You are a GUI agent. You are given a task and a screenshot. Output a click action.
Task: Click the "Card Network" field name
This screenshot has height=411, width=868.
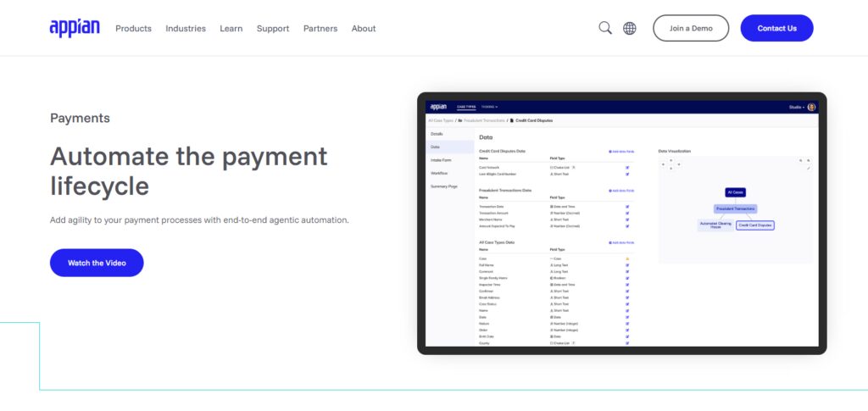click(489, 167)
